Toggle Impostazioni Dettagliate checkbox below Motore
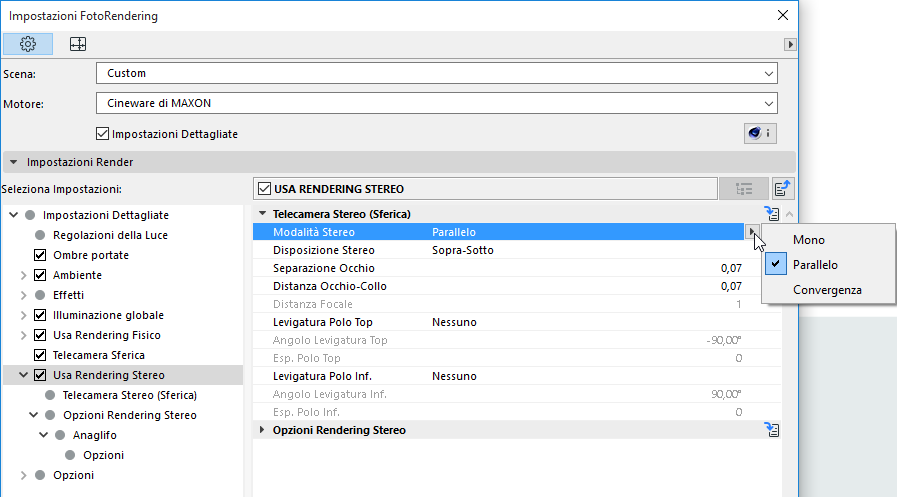 (102, 134)
